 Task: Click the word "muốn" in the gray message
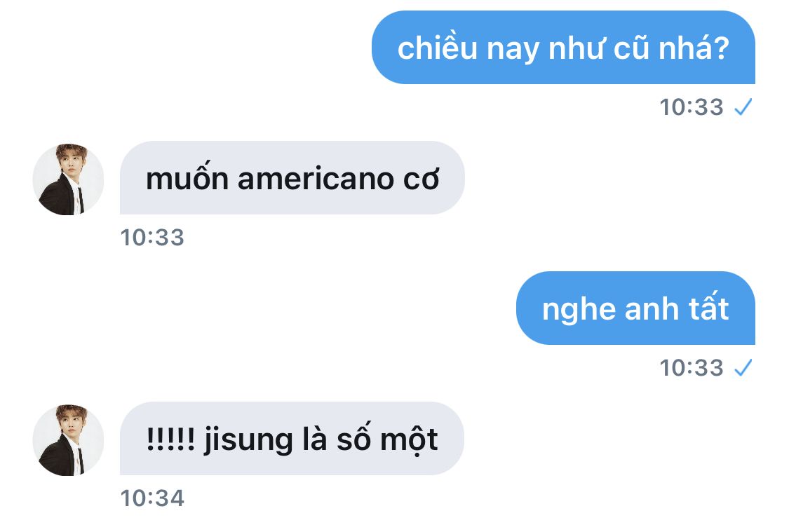pyautogui.click(x=187, y=177)
